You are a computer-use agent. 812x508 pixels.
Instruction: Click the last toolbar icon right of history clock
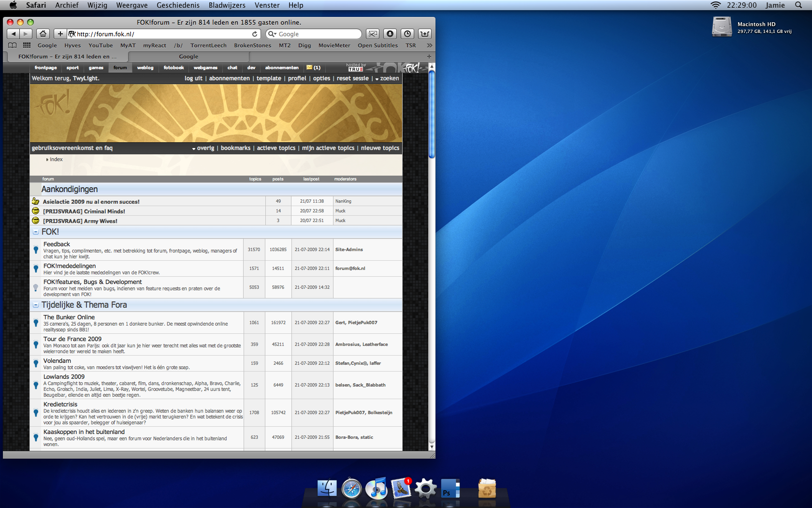coord(425,34)
